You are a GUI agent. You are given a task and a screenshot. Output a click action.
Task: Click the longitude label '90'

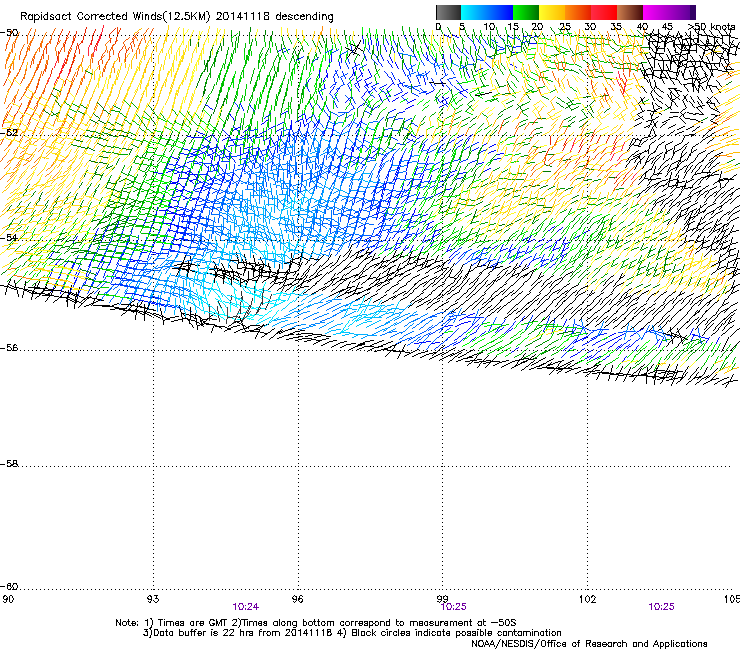pos(8,599)
